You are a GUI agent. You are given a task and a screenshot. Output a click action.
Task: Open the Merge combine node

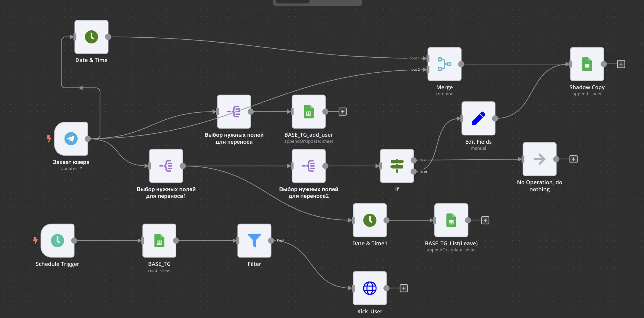(444, 64)
